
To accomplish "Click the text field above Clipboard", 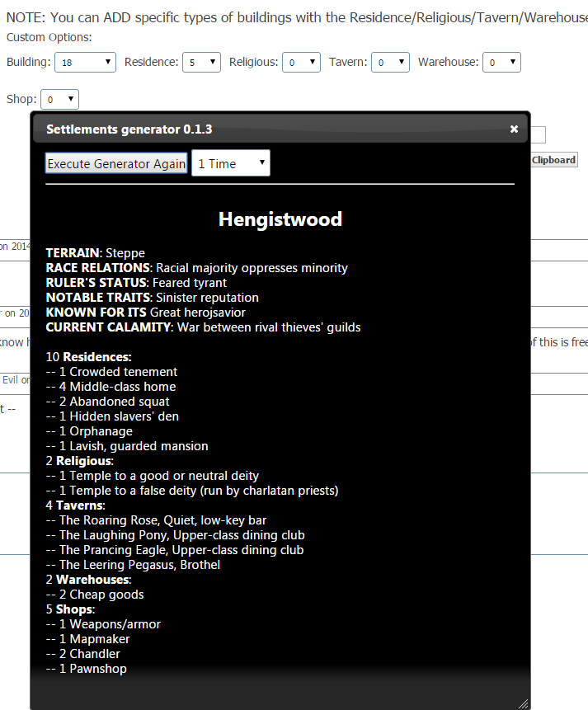I will 538,135.
